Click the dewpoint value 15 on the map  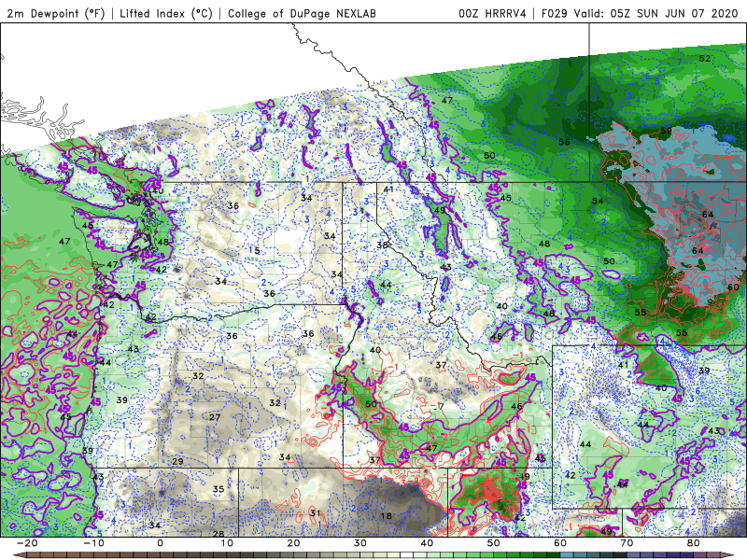[x=254, y=250]
